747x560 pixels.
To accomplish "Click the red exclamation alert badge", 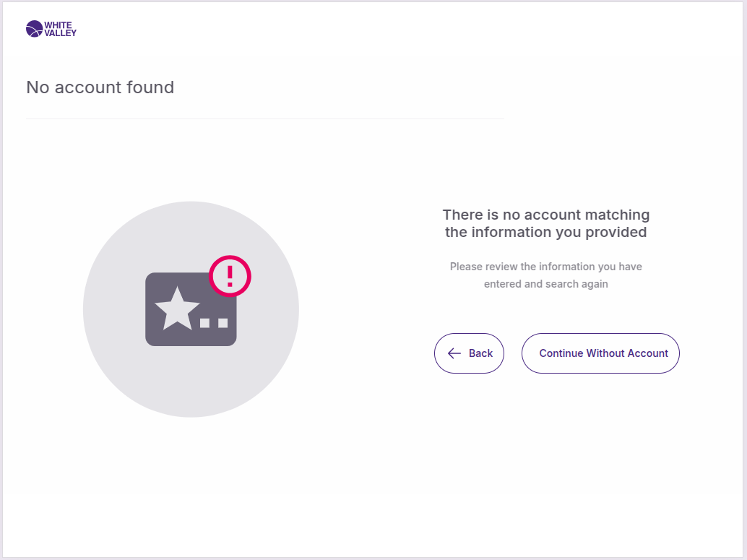I will pos(230,275).
